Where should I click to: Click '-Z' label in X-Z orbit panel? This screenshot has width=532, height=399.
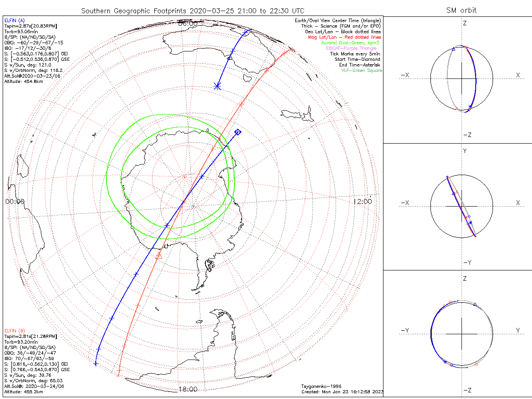[x=467, y=135]
